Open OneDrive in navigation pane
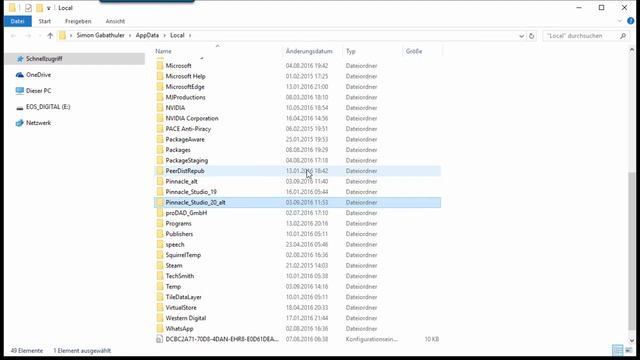 point(38,75)
